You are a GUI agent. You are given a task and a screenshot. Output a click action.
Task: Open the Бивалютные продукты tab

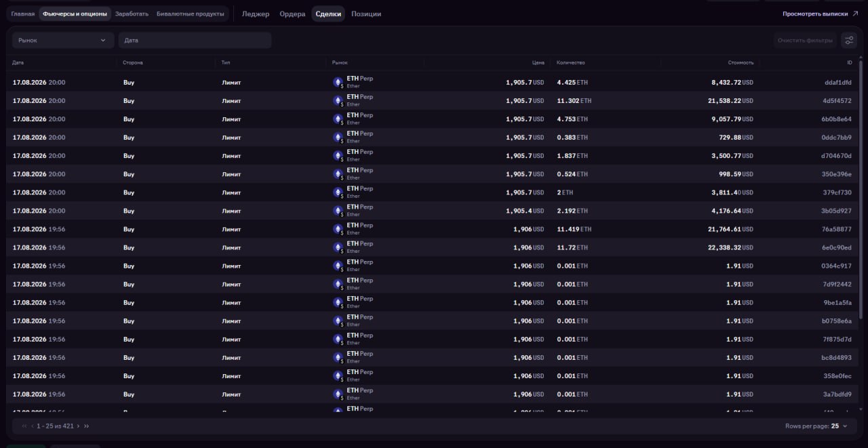click(x=190, y=14)
